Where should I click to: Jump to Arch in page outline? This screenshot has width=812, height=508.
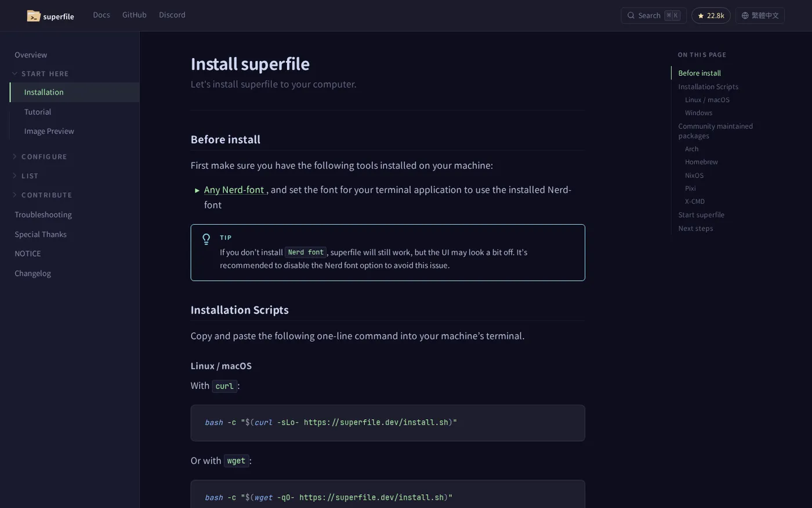tap(691, 149)
